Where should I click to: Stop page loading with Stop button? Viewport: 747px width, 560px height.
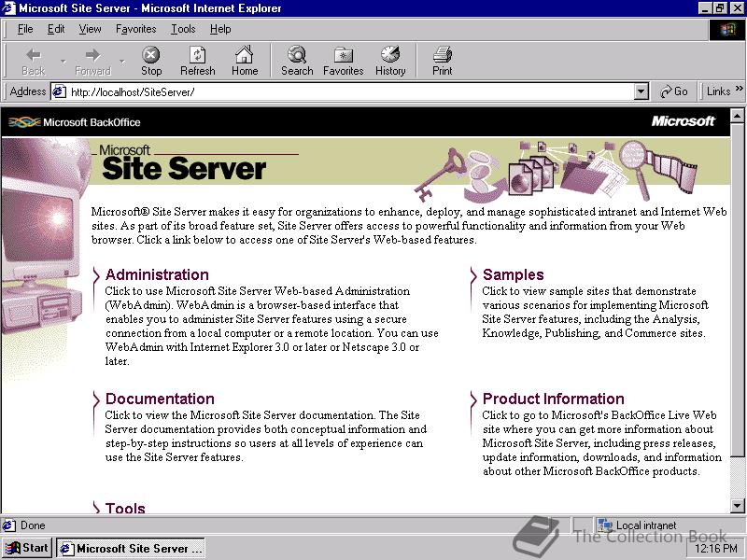(x=151, y=61)
